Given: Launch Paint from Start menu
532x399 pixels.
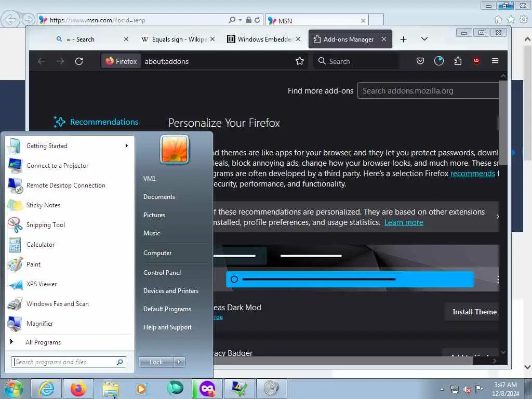Looking at the screenshot, I should pos(70,264).
